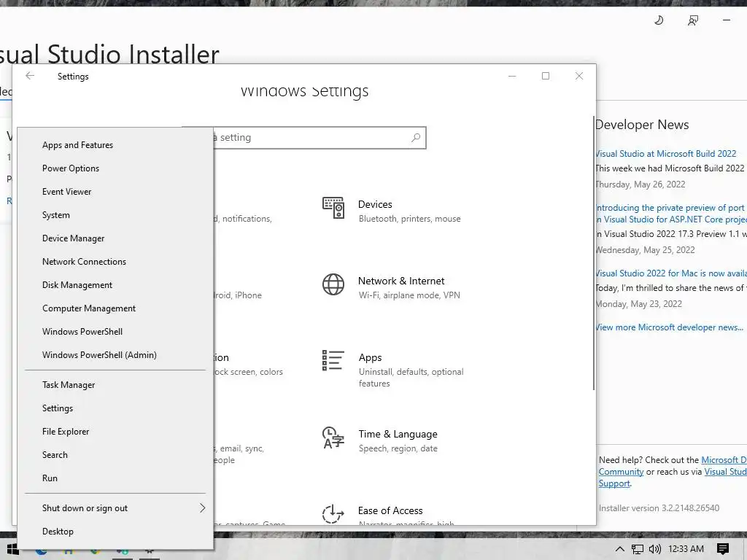Click the 'Wednesday, May 25, 2022' date

click(646, 250)
